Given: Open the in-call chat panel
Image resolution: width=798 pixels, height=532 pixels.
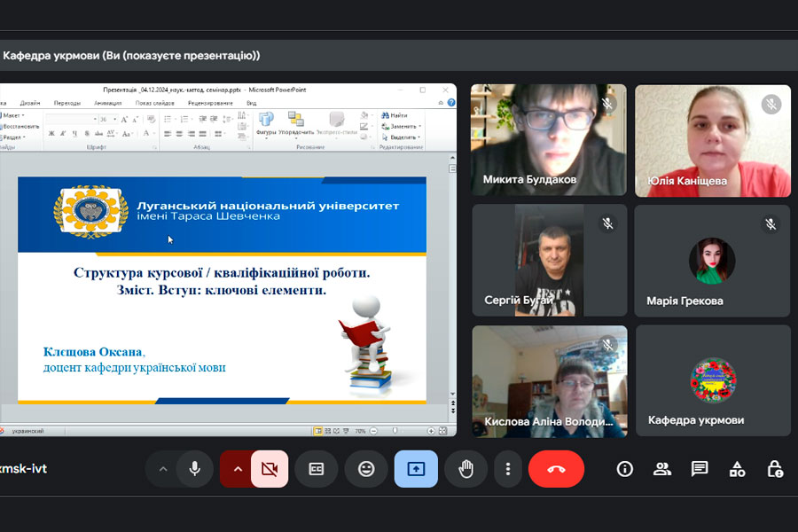Looking at the screenshot, I should (700, 469).
